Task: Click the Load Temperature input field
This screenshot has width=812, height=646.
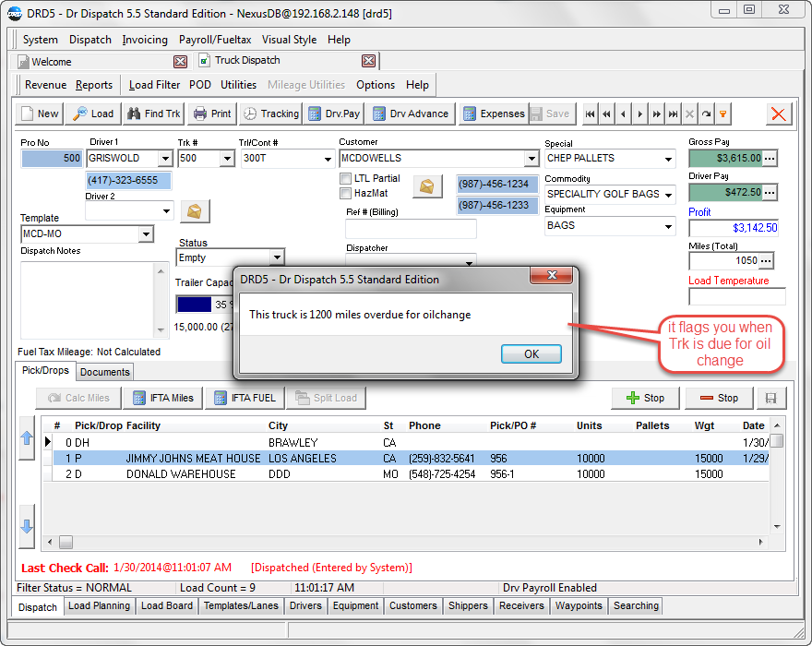Action: (x=737, y=297)
